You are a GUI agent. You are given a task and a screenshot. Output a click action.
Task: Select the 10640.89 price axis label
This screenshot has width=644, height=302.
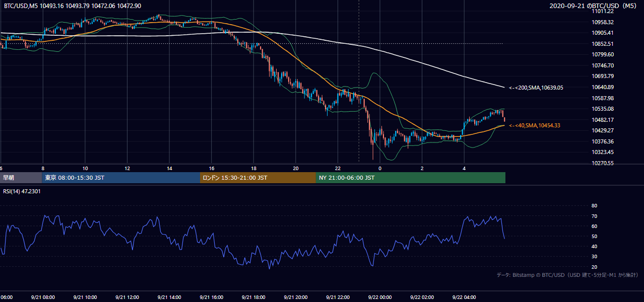(603, 87)
